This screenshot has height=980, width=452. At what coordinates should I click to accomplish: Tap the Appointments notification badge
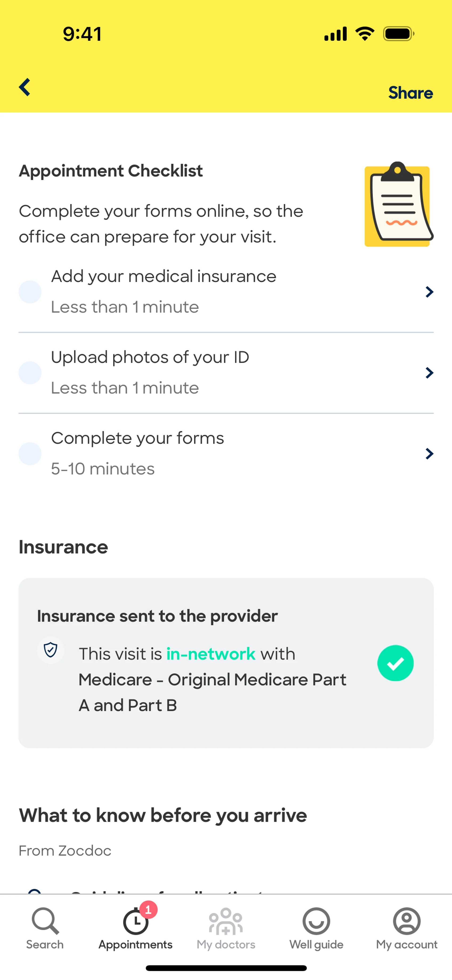(x=148, y=910)
